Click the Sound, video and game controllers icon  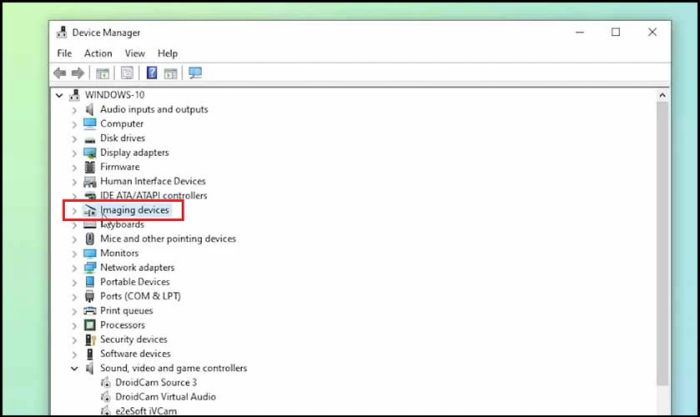90,368
